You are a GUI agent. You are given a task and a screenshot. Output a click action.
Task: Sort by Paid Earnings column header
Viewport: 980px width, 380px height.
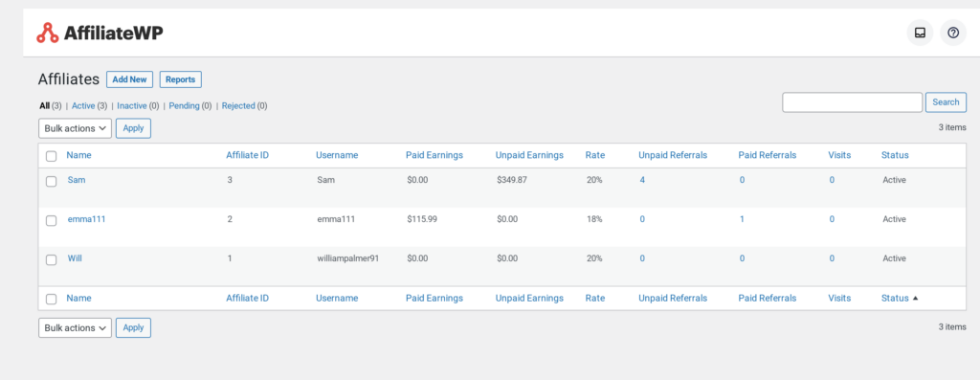pos(434,155)
